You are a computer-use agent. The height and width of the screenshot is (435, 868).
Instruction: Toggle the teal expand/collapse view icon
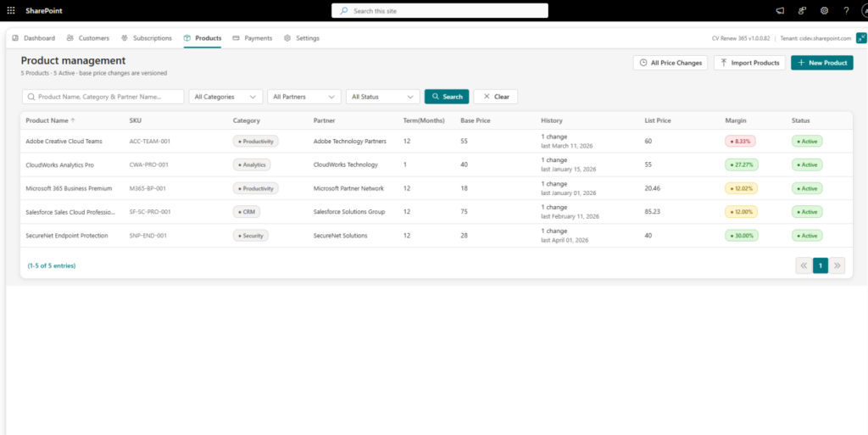coord(861,37)
